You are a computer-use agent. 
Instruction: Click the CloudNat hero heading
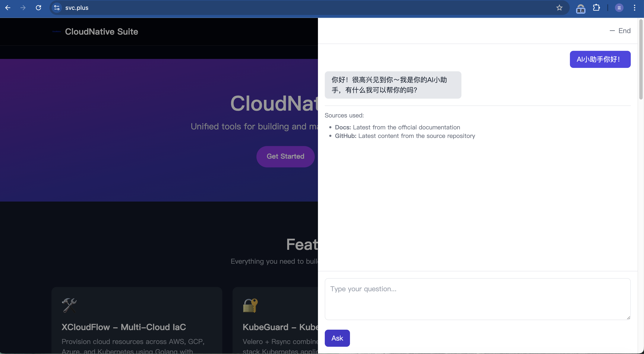[x=274, y=104]
